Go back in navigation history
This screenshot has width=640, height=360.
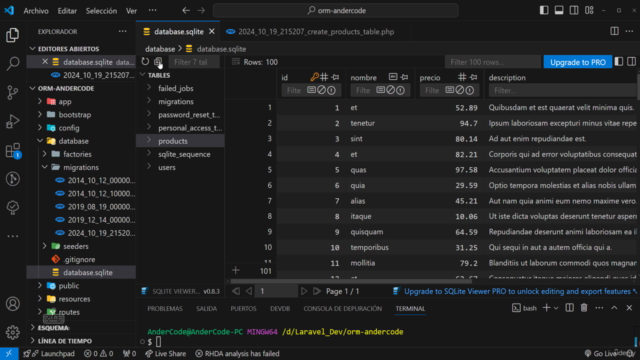tap(186, 11)
